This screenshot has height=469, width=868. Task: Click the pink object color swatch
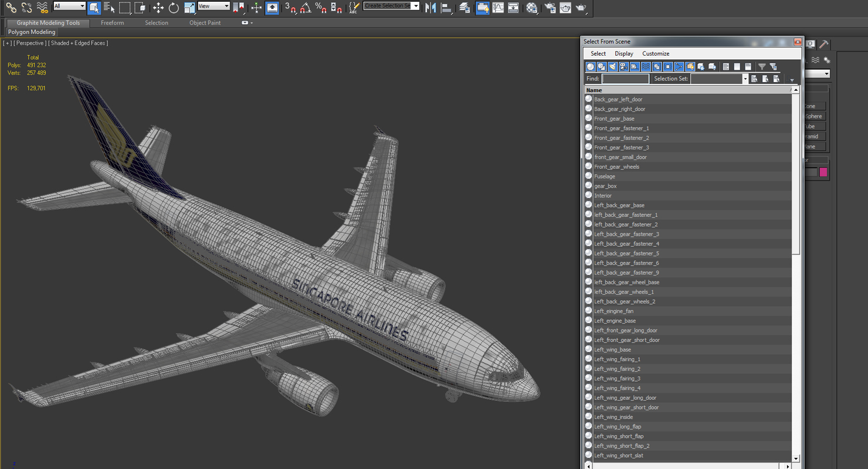pyautogui.click(x=823, y=172)
